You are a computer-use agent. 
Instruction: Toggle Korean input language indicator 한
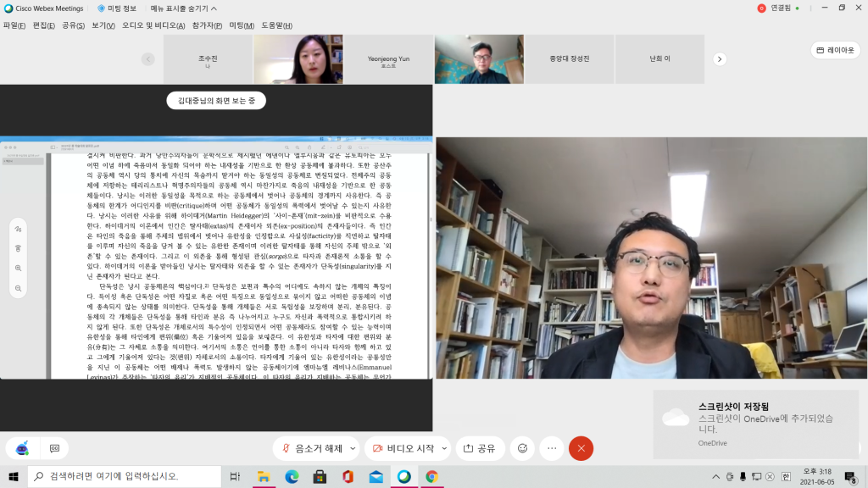[786, 476]
